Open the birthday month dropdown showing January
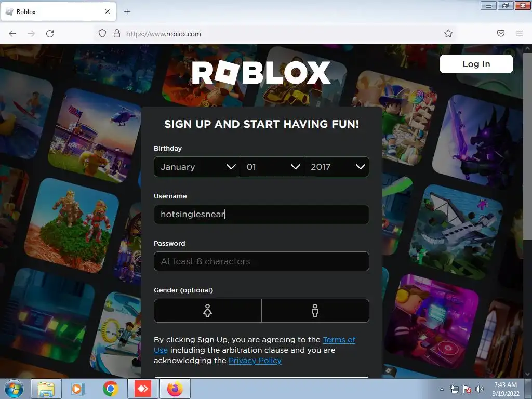532x399 pixels. coord(197,167)
